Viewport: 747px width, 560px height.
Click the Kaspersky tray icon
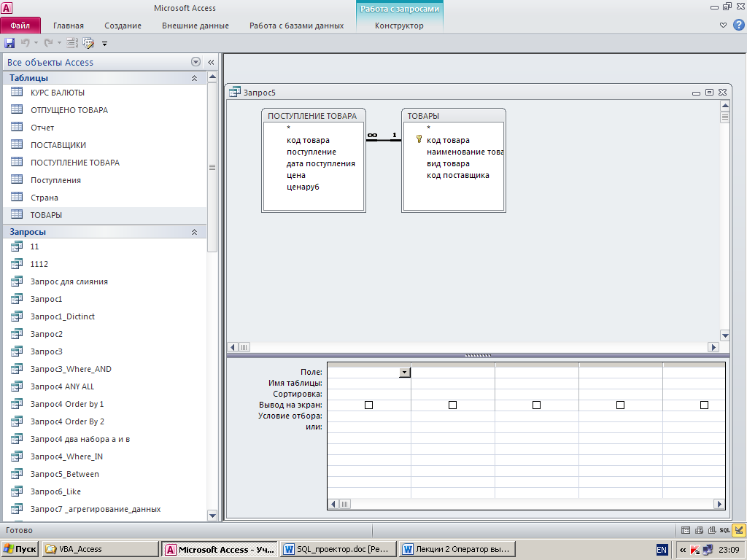click(695, 550)
